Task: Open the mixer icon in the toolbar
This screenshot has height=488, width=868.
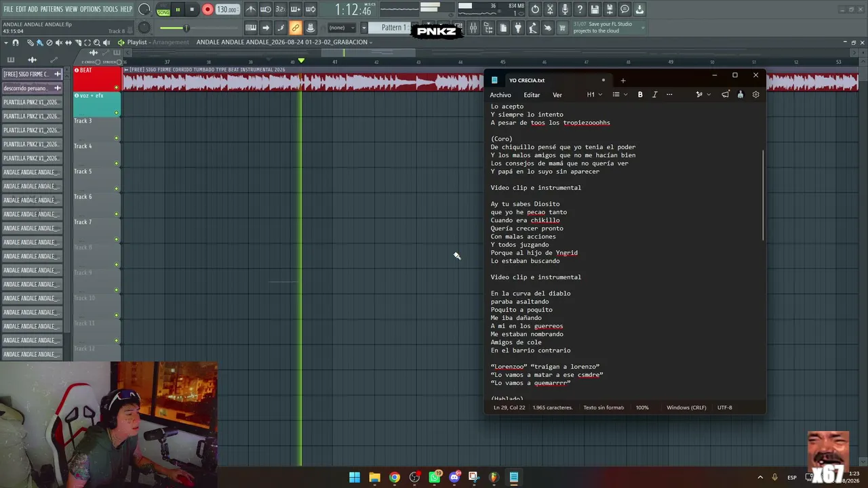Action: click(x=473, y=28)
